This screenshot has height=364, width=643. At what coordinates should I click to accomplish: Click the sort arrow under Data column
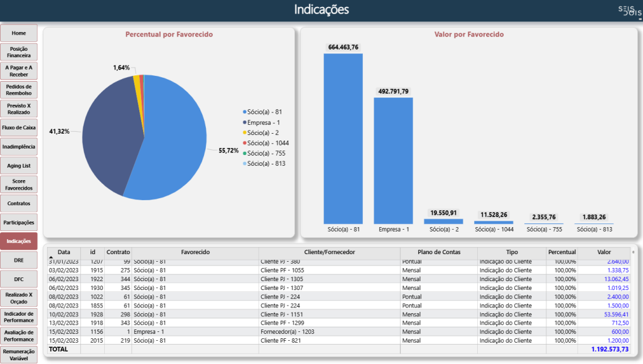point(51,258)
